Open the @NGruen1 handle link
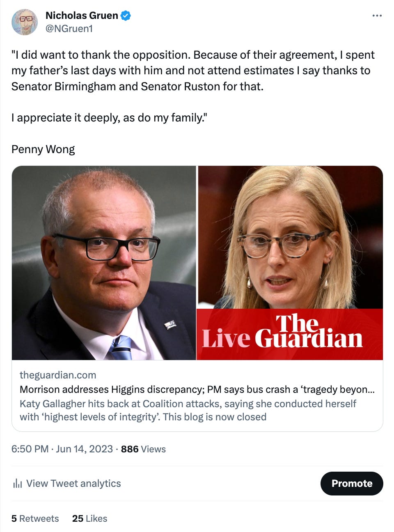This screenshot has width=394, height=532. click(x=69, y=29)
